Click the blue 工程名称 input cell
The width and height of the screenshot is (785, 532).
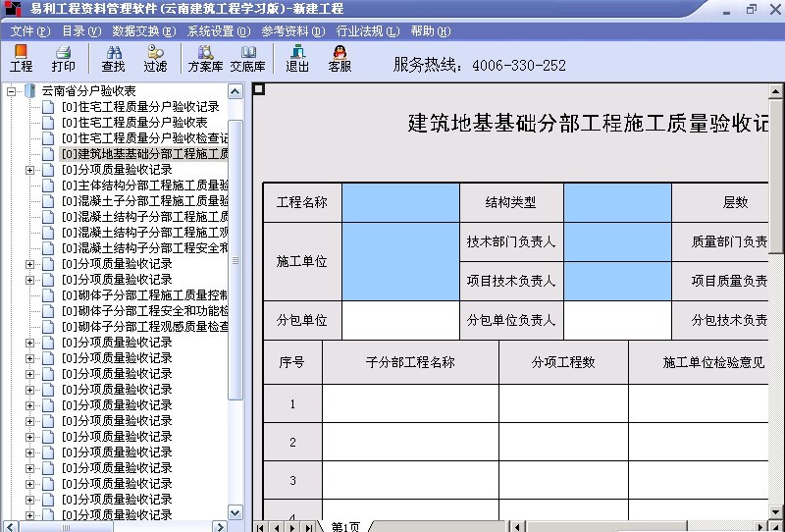coord(400,202)
